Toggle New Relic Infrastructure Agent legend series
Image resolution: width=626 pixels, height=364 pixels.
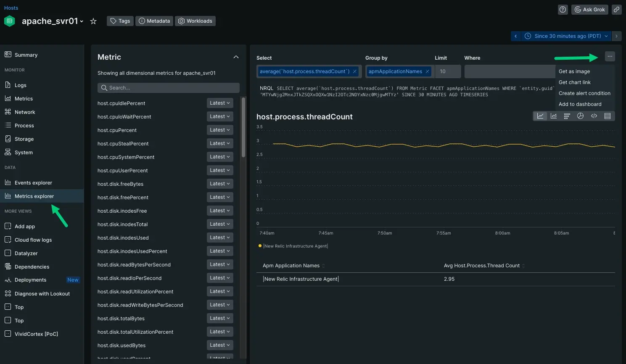[295, 246]
